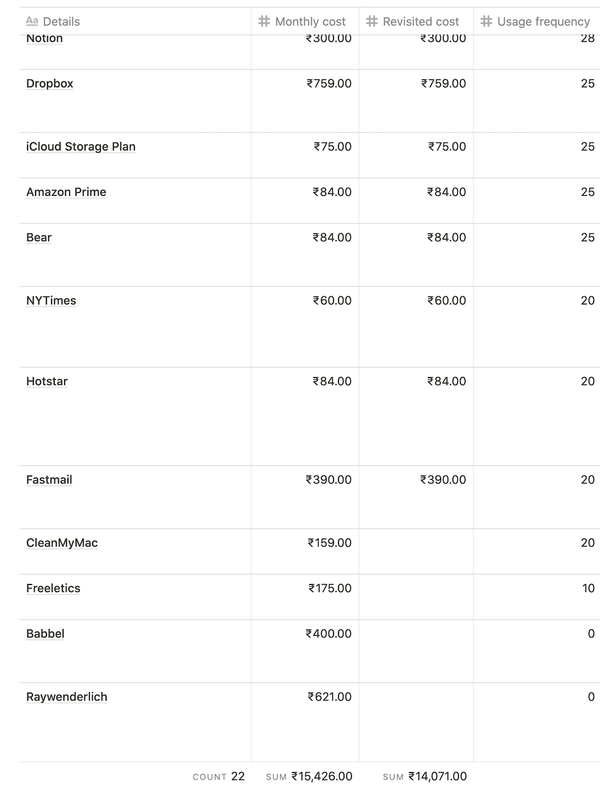The height and width of the screenshot is (790, 600).
Task: Click the COUNT 22 footer calculation
Action: (218, 776)
